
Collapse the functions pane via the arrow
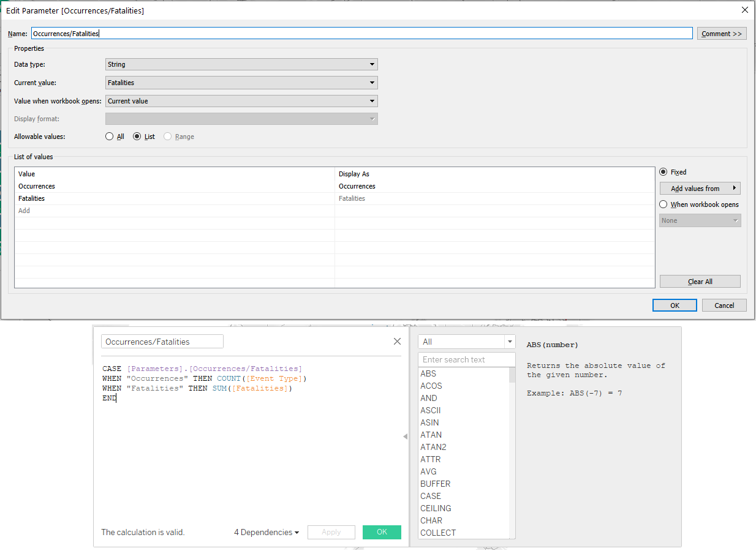pos(405,437)
